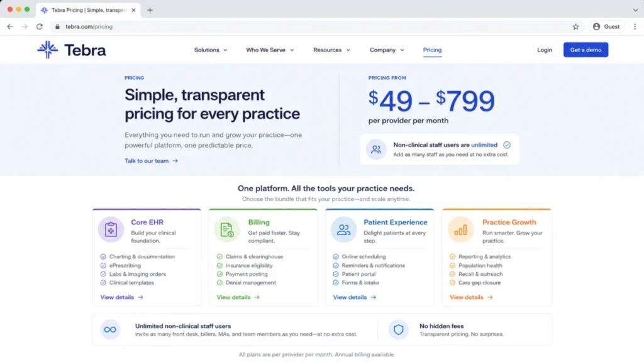Viewport: 644px width, 362px height.
Task: Click the Billing invoice icon
Action: point(227,229)
